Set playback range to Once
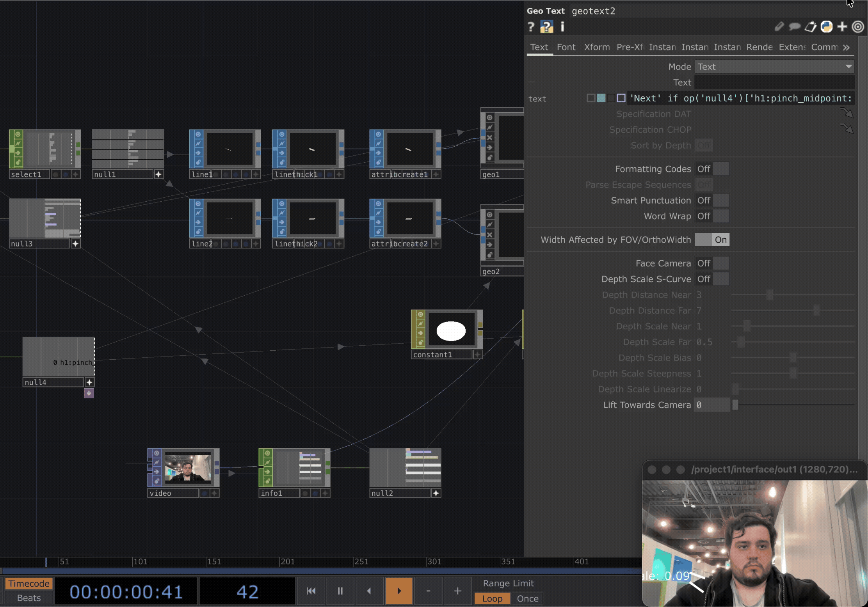The image size is (868, 607). click(527, 598)
